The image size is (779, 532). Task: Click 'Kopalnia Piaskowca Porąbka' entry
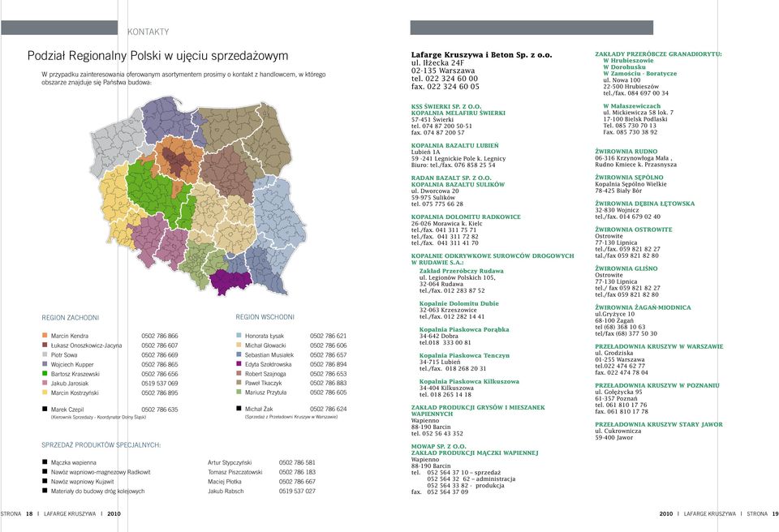(x=464, y=329)
